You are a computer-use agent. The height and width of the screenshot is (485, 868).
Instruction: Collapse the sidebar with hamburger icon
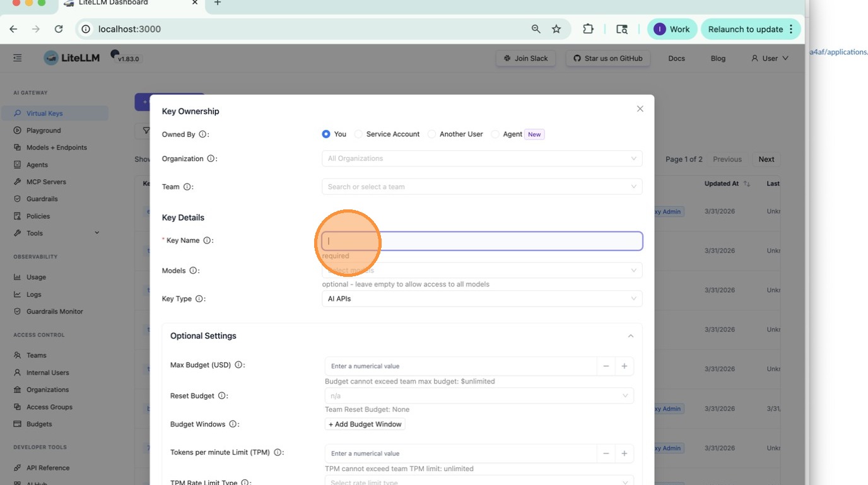pyautogui.click(x=18, y=58)
